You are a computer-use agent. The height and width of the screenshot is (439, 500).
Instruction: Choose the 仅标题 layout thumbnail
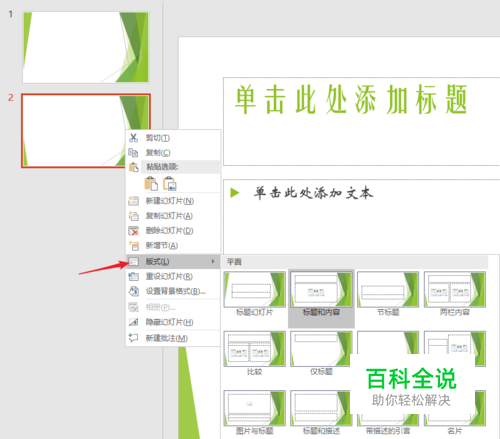tap(321, 349)
